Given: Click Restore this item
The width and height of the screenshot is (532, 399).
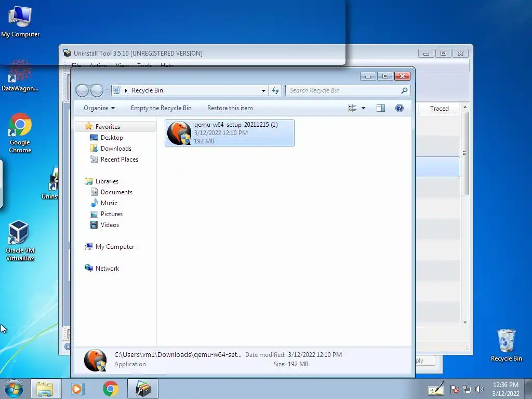Looking at the screenshot, I should tap(230, 108).
